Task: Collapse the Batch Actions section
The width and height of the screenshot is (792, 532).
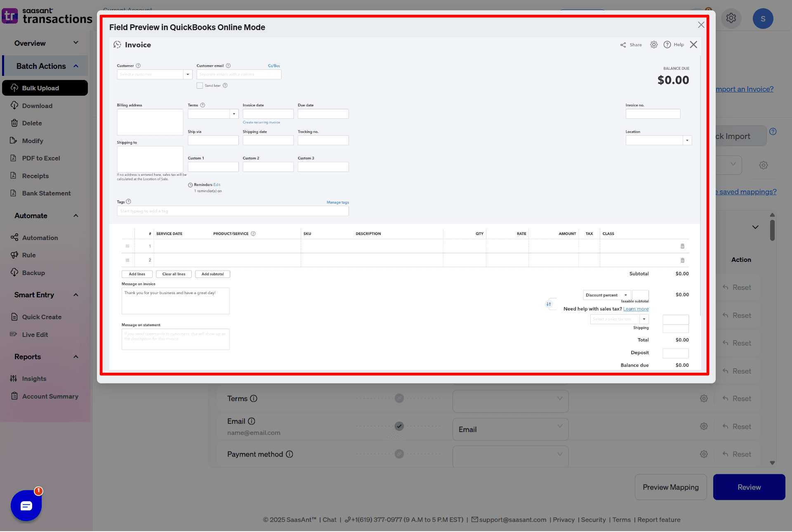Action: tap(76, 66)
